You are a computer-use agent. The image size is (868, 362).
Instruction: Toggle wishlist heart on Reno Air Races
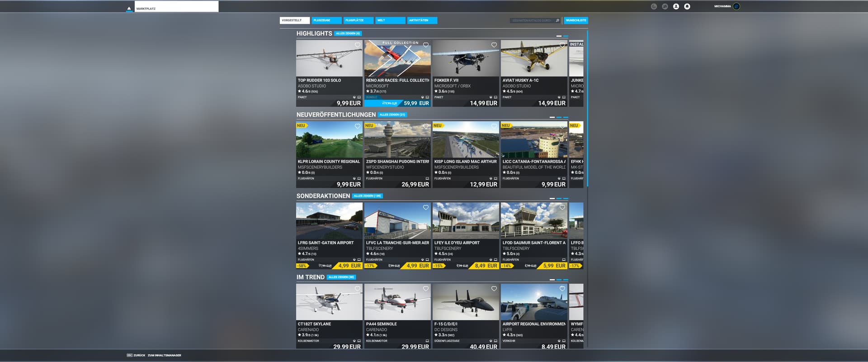(426, 45)
